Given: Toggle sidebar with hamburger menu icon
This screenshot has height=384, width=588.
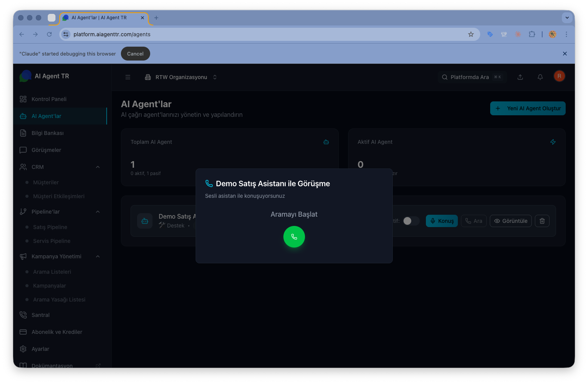Looking at the screenshot, I should click(128, 77).
